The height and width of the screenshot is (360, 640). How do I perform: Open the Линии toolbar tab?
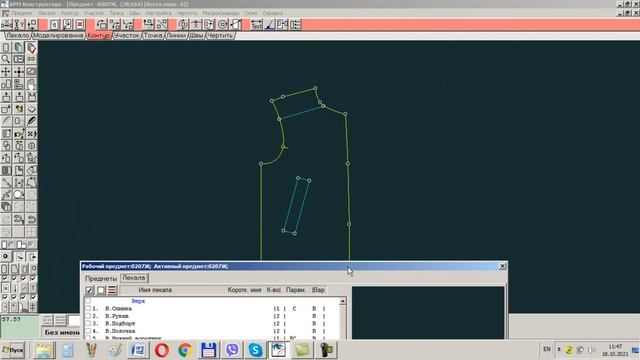click(176, 36)
